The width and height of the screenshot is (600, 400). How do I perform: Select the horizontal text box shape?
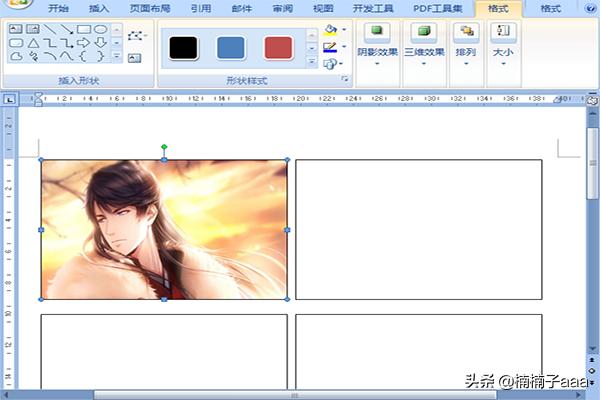16,29
